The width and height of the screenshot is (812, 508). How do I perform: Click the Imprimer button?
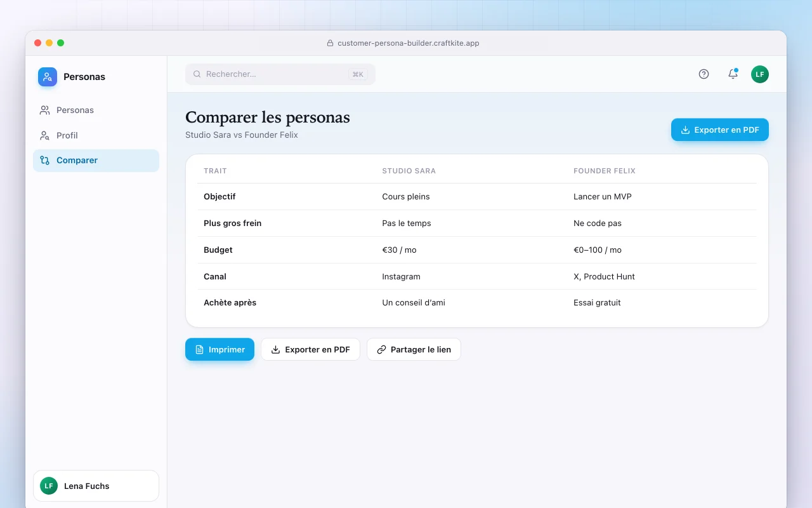coord(219,349)
